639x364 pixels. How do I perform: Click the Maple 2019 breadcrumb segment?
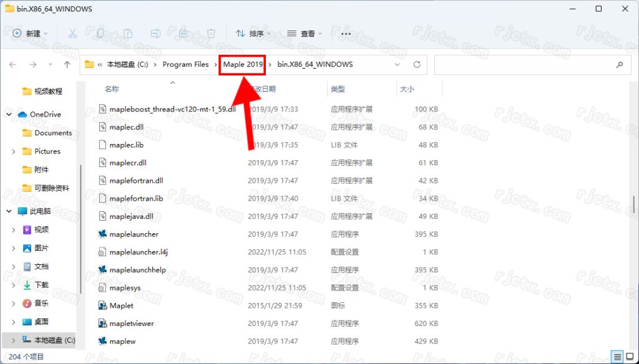click(243, 64)
